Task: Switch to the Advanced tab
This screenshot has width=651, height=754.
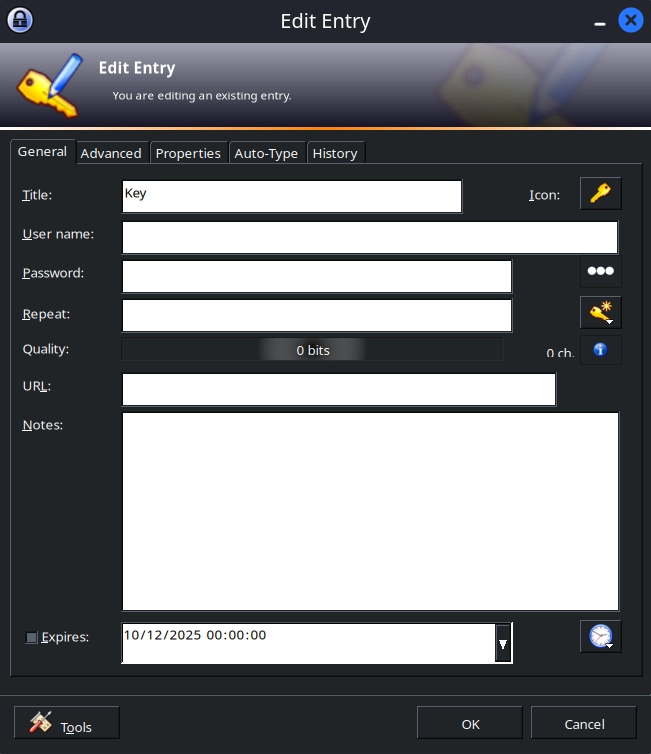Action: (111, 153)
